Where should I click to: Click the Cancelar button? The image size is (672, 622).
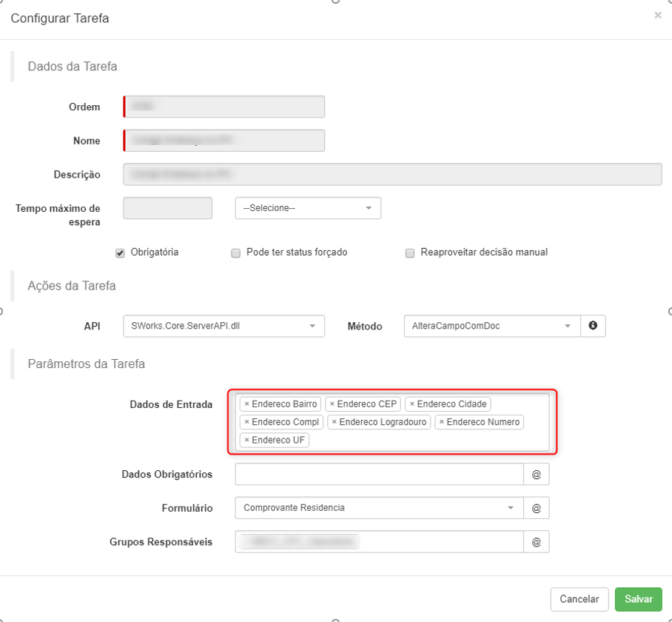[x=579, y=599]
